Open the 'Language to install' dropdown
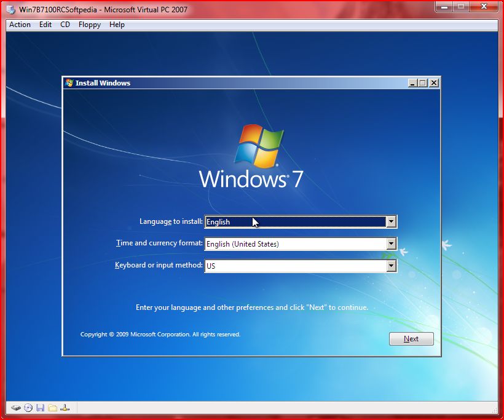The width and height of the screenshot is (504, 420). [392, 222]
